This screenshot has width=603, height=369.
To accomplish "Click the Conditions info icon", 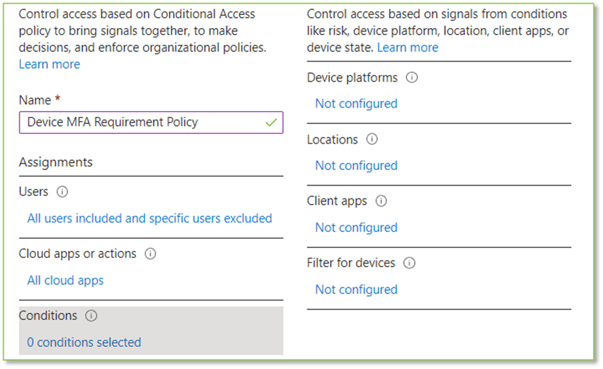I will pyautogui.click(x=91, y=316).
